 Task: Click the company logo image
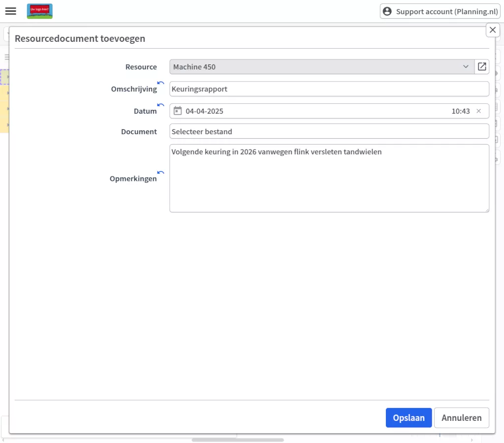point(40,11)
